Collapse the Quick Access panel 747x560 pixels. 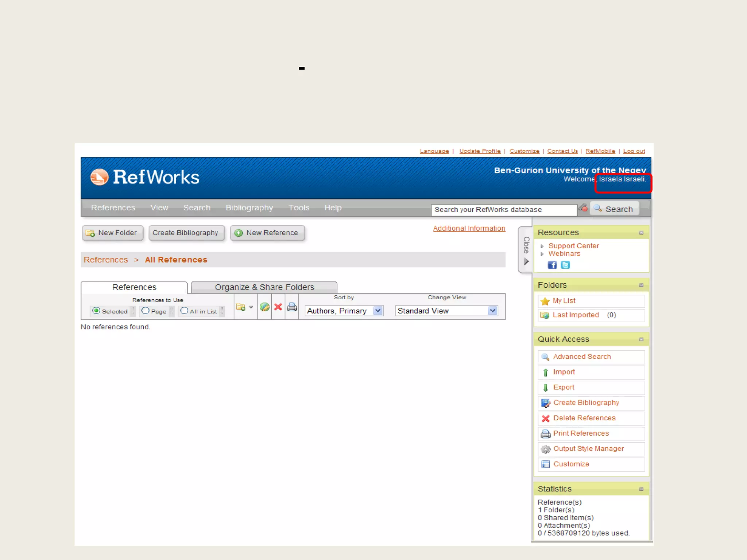click(641, 339)
